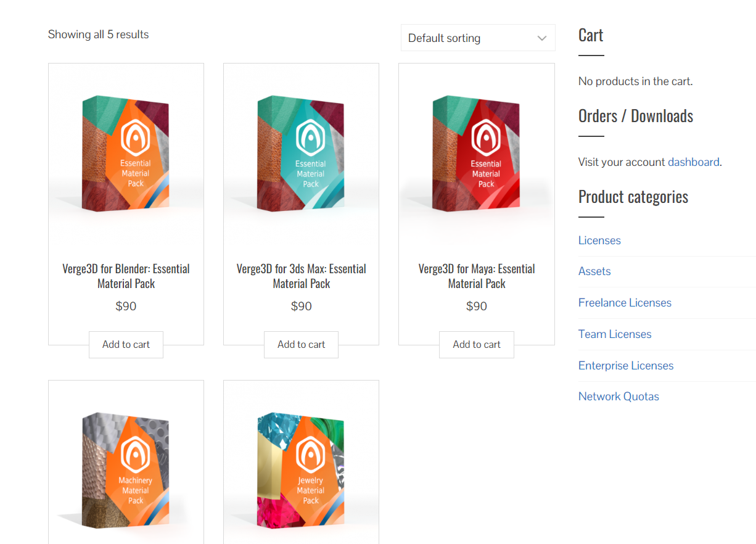Open Verge3D for 3ds Max product title

click(301, 276)
